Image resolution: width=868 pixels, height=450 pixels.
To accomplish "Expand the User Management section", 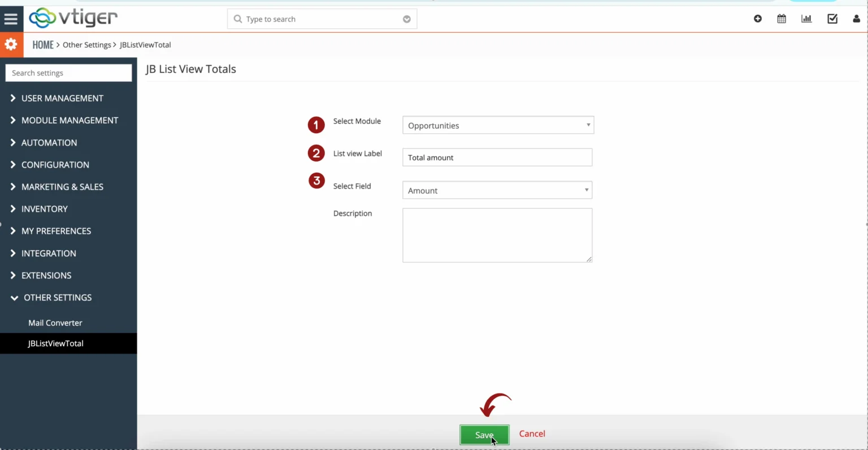I will 62,98.
